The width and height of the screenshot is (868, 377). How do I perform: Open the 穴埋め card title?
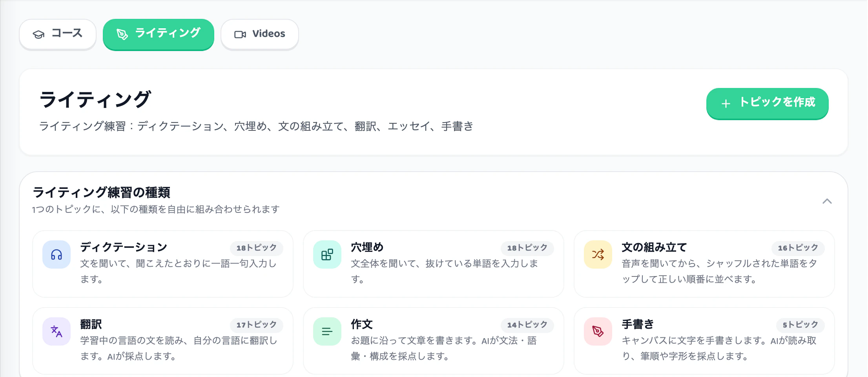coord(367,247)
